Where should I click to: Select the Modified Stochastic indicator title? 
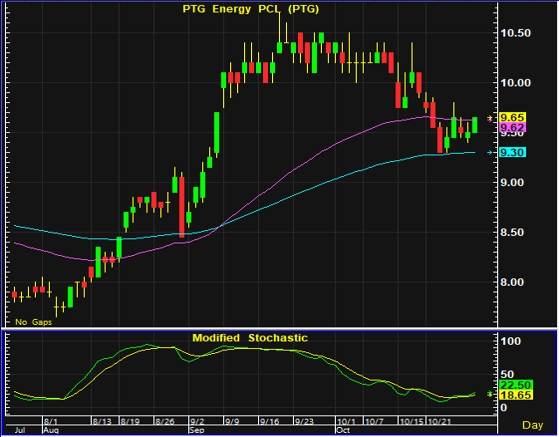coord(250,338)
